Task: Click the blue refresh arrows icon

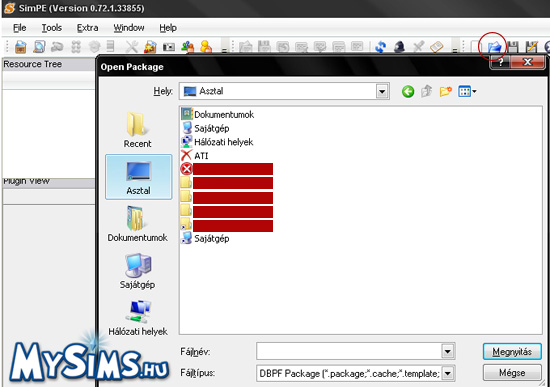Action: 381,47
